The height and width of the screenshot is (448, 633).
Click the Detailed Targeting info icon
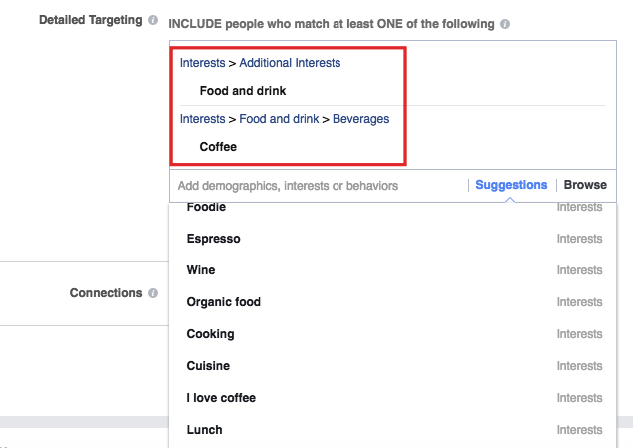[153, 20]
